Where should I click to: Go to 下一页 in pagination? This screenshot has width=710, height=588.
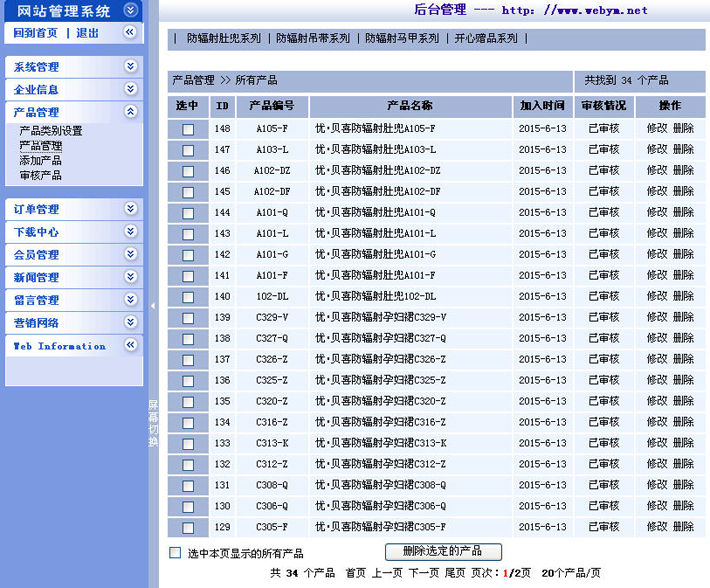424,573
